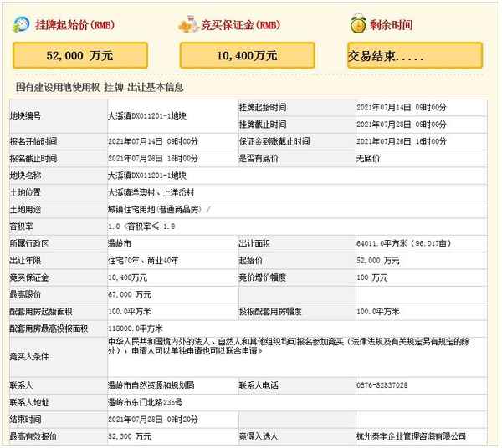
Task: Select the bidder conditions paragraph text
Action: click(x=289, y=346)
